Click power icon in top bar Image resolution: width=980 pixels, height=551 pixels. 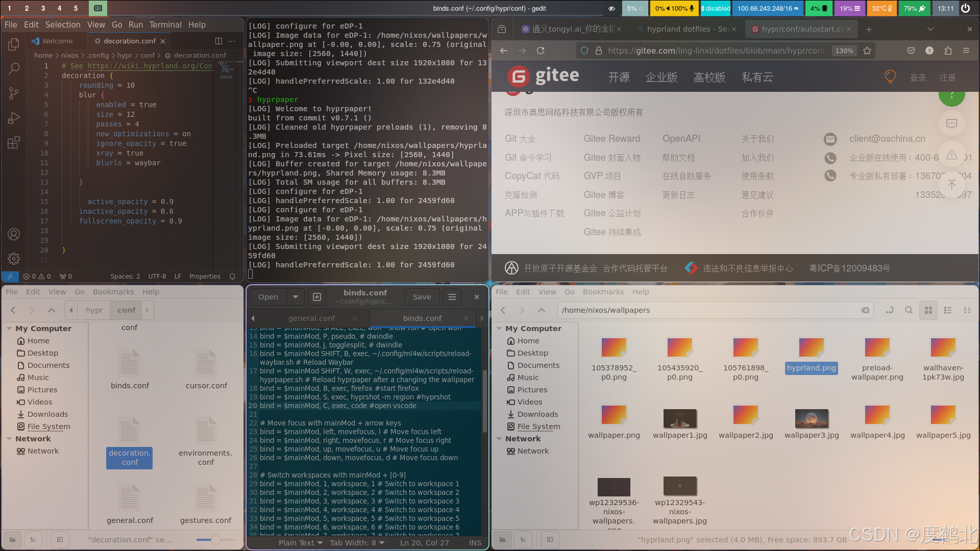pos(965,8)
